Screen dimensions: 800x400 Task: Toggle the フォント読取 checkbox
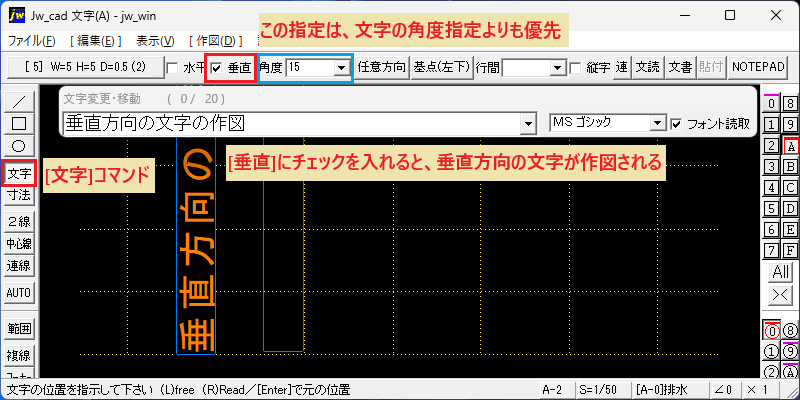(x=677, y=123)
